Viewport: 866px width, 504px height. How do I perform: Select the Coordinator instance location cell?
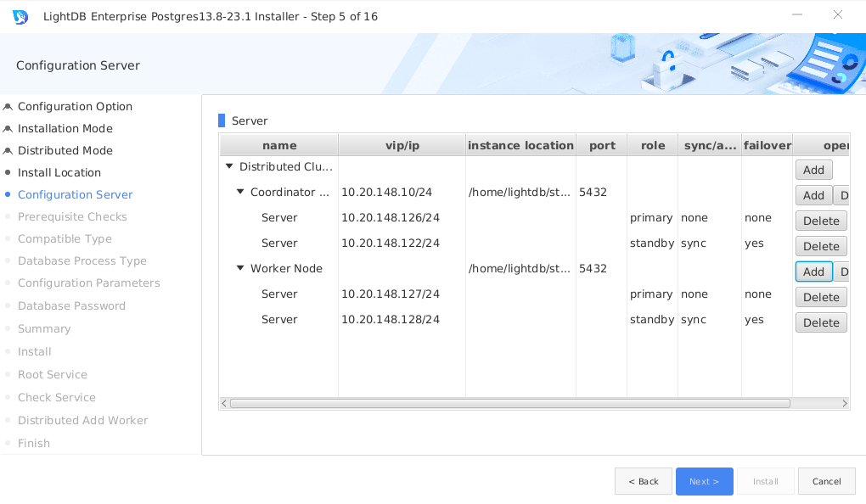pyautogui.click(x=520, y=192)
